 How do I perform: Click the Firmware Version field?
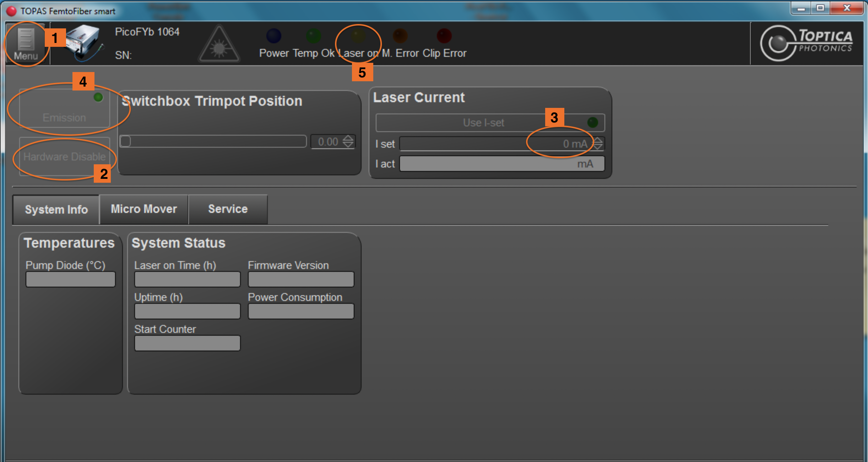click(301, 279)
